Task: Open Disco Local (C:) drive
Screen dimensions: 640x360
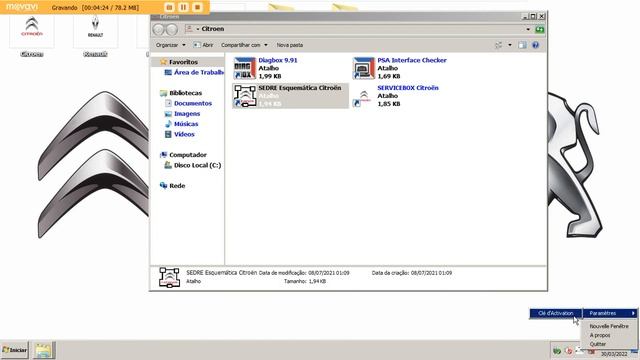Action: pos(198,165)
